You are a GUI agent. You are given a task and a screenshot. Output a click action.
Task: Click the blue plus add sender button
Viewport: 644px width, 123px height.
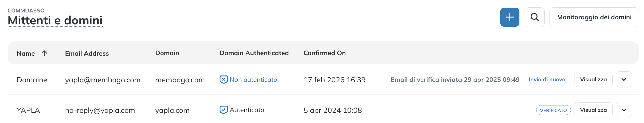[509, 17]
